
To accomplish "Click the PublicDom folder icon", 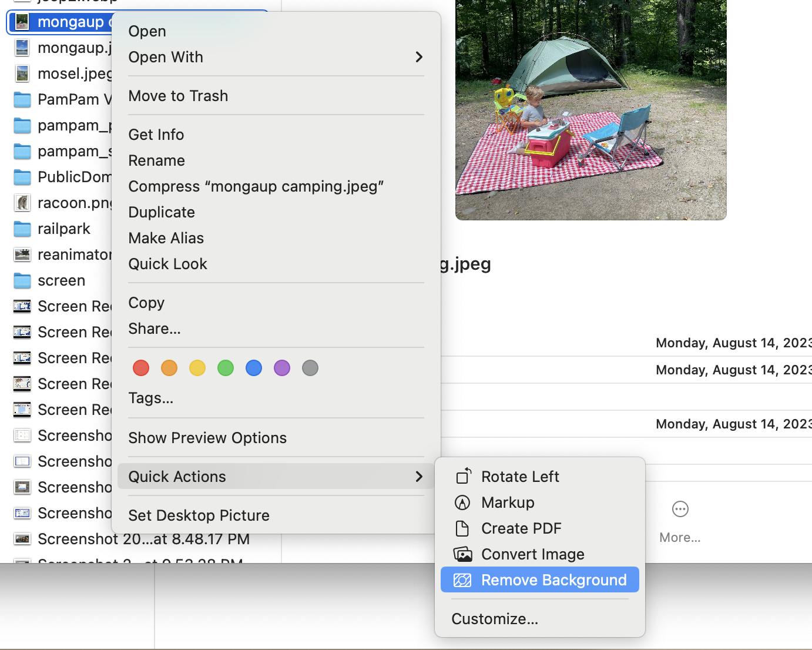I will click(x=22, y=177).
